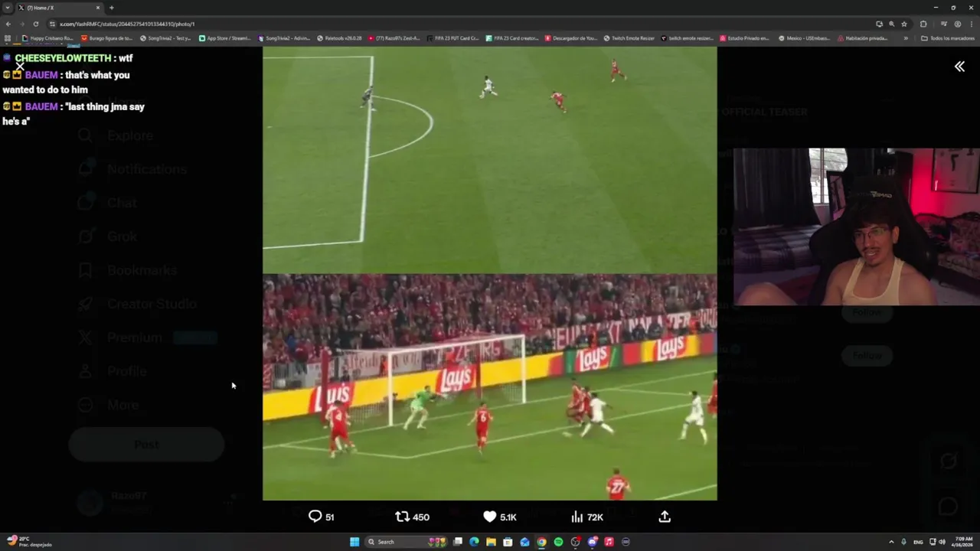Open File Explorer taskbar icon
Image resolution: width=980 pixels, height=551 pixels.
click(491, 542)
